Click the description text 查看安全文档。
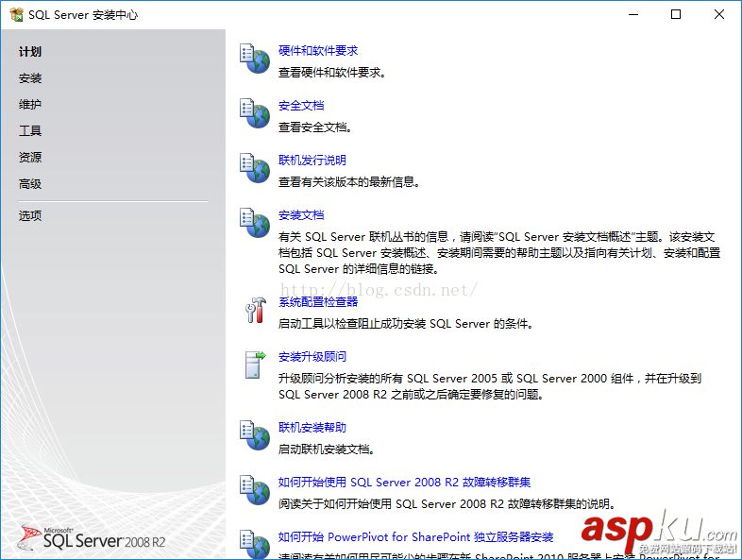Viewport: 742px width, 560px height. point(315,127)
